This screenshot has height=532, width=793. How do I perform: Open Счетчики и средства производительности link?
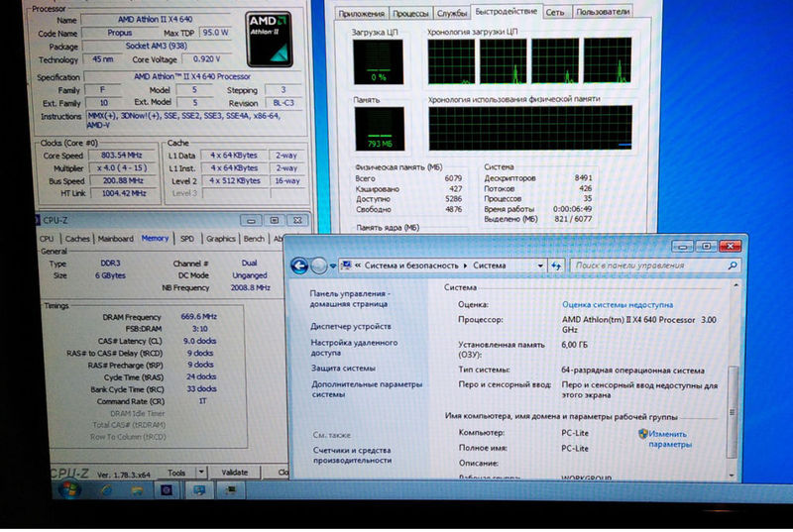[x=352, y=455]
